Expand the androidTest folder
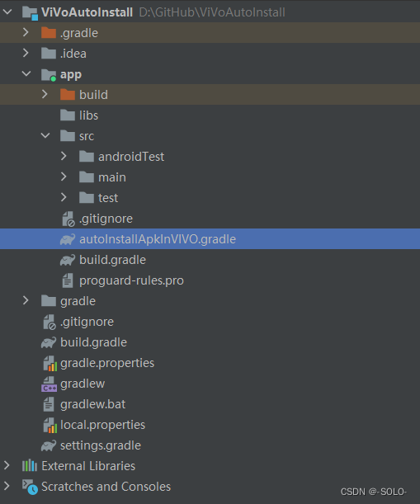This screenshot has width=420, height=504. 64,156
